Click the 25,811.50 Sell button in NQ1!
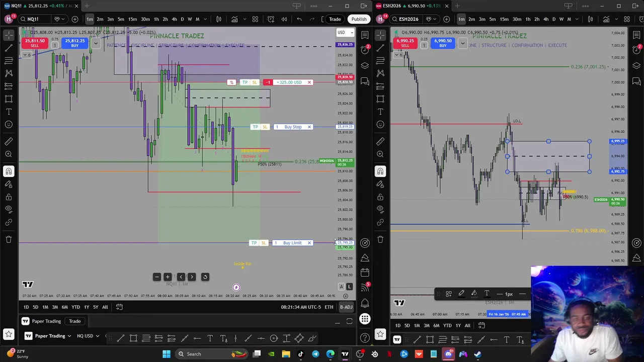The image size is (644, 362). pos(34,43)
